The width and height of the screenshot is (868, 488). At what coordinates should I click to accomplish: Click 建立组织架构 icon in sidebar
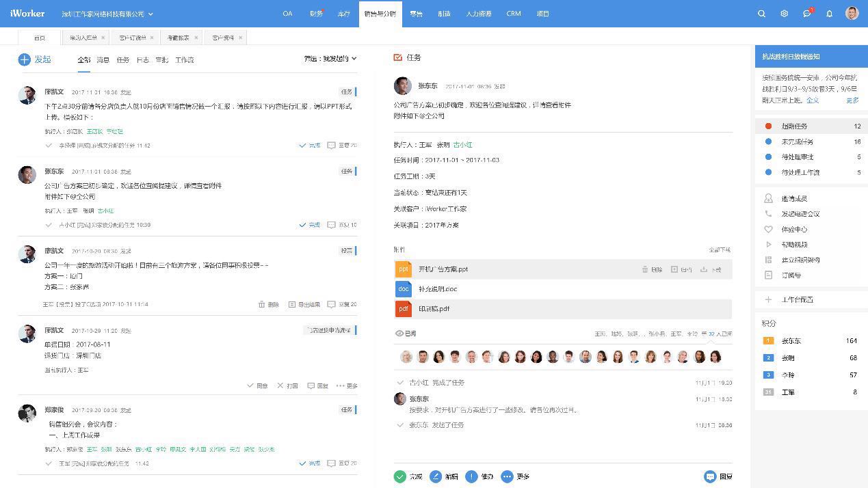coord(768,260)
